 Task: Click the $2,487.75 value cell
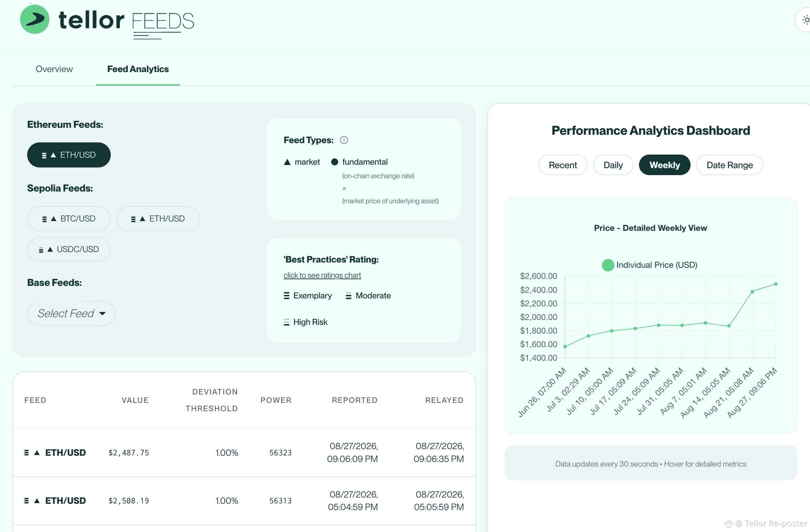128,453
